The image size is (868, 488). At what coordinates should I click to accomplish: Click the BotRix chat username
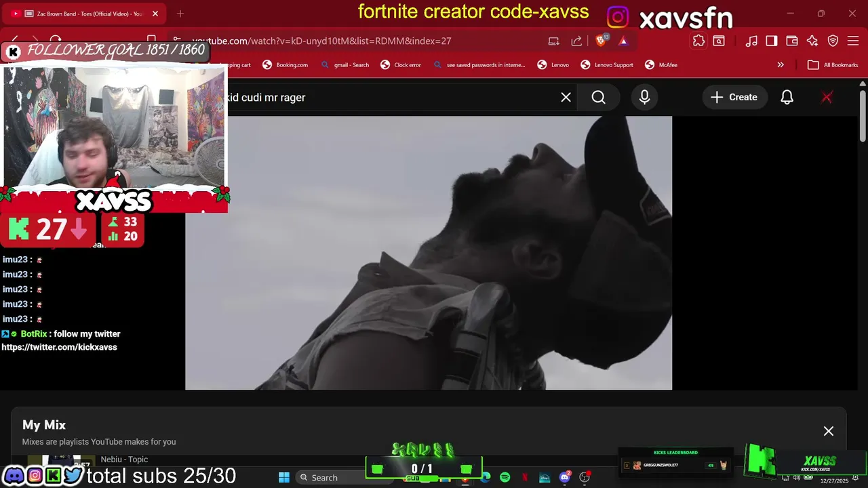pyautogui.click(x=34, y=333)
